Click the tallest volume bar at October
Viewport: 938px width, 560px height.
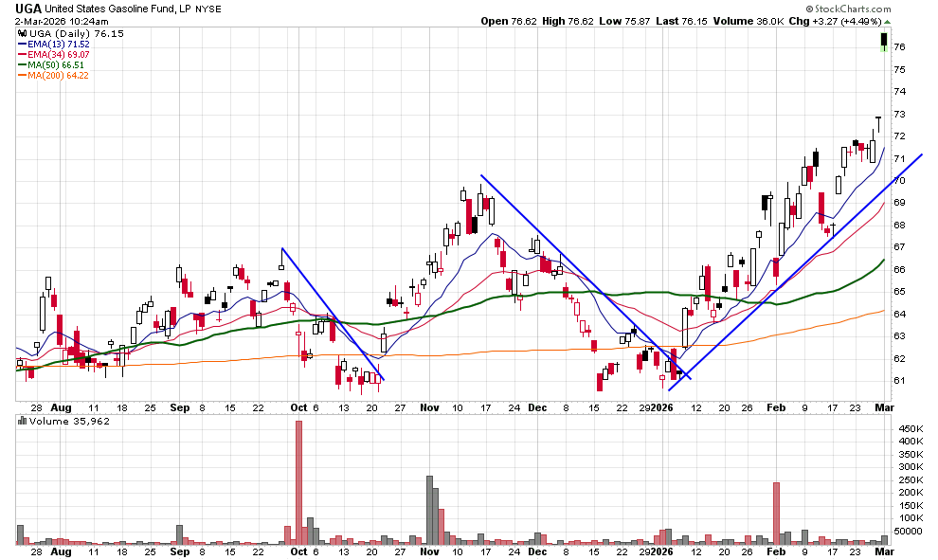(x=299, y=482)
